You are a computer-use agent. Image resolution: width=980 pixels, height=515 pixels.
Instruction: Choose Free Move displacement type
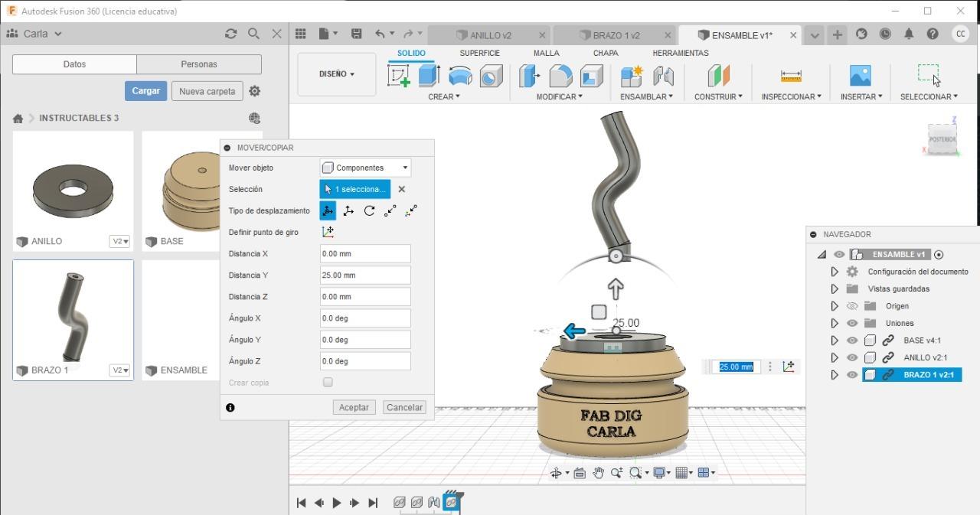click(328, 210)
